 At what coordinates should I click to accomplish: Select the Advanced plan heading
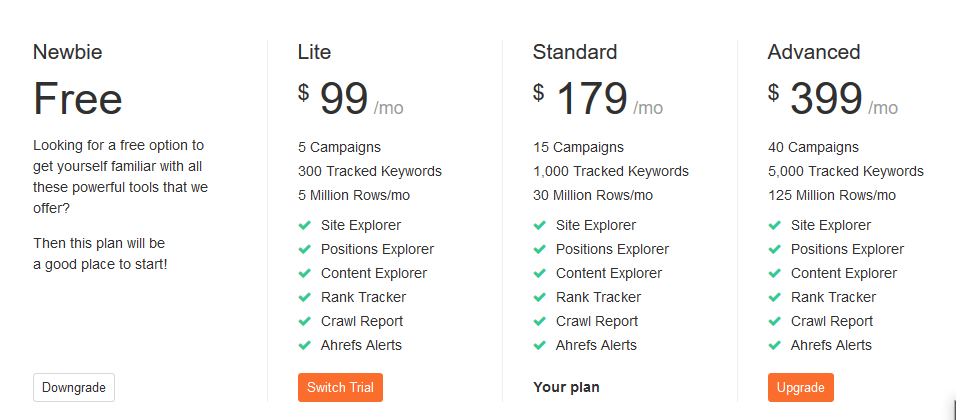click(814, 52)
